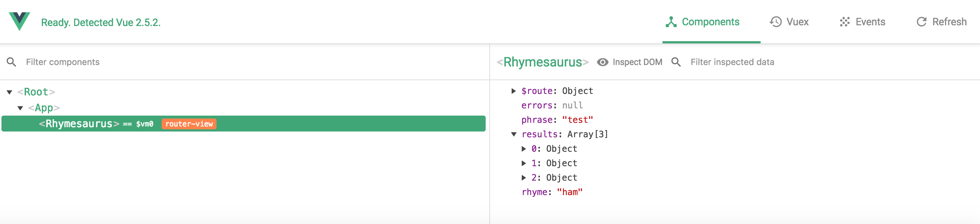
Task: Click the Refresh circular arrow icon
Action: click(x=921, y=22)
